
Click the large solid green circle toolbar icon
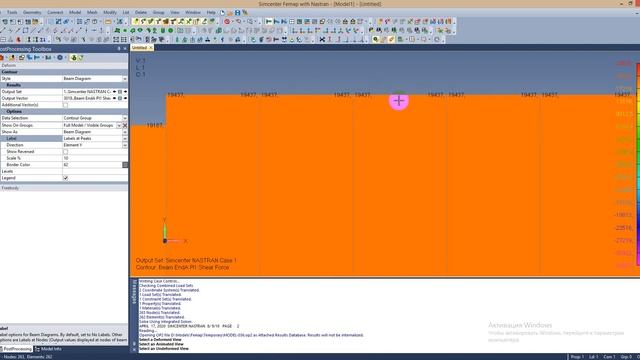(171, 30)
